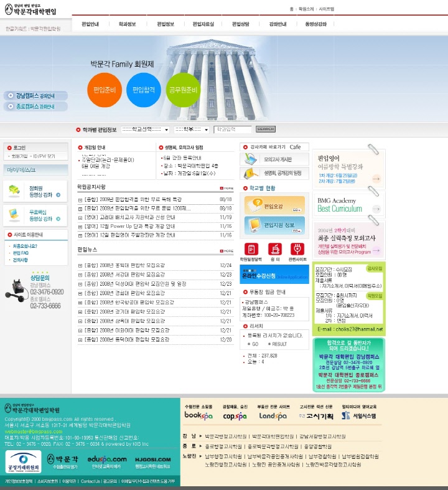448x490 pixels.
Task: Click the research RESULT link
Action: [x=278, y=344]
